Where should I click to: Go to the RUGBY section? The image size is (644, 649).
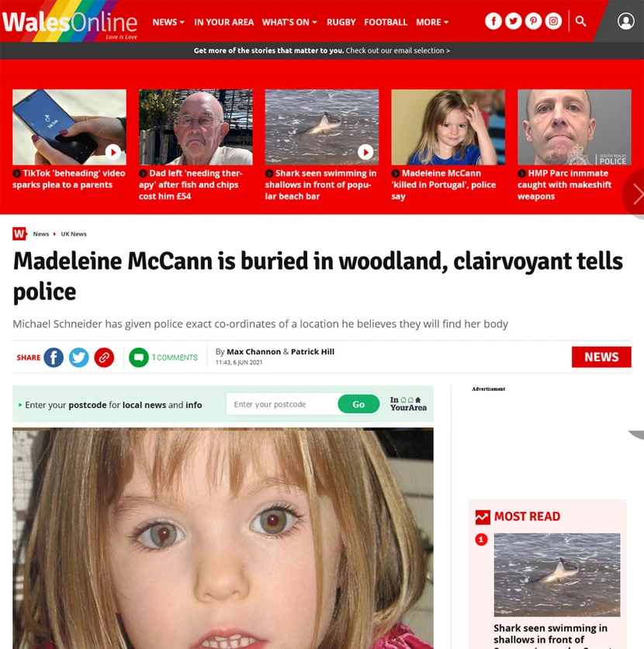[341, 22]
